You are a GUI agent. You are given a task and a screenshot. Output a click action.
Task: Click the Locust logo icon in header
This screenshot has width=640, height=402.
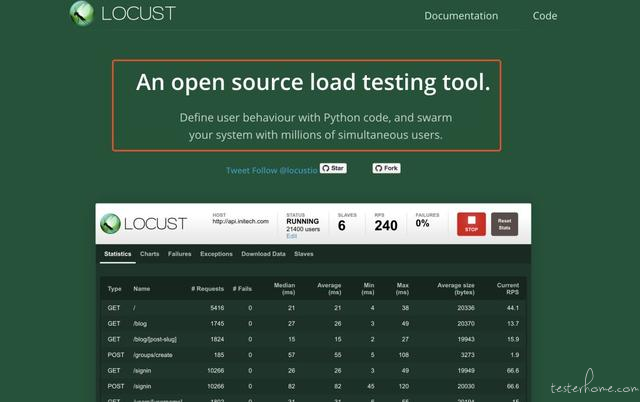[x=82, y=13]
